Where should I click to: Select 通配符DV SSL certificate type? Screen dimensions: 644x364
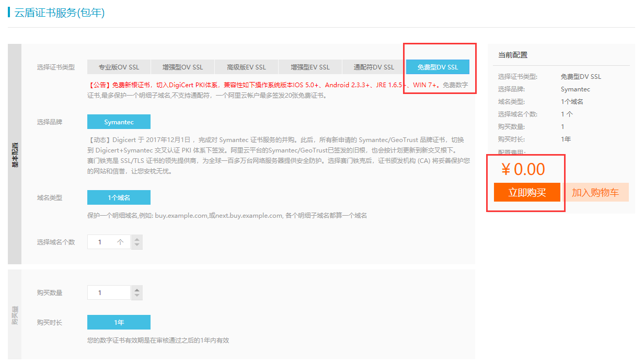pyautogui.click(x=374, y=67)
